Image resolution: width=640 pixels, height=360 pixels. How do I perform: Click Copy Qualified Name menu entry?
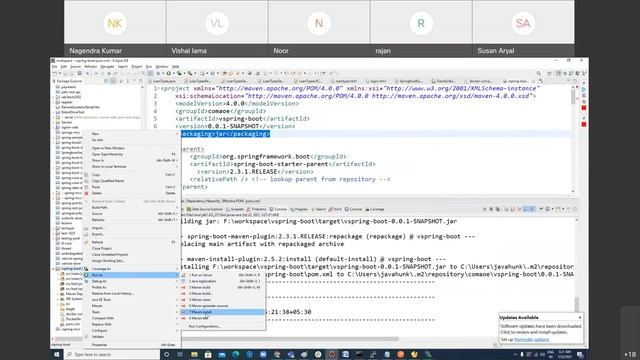[131, 181]
